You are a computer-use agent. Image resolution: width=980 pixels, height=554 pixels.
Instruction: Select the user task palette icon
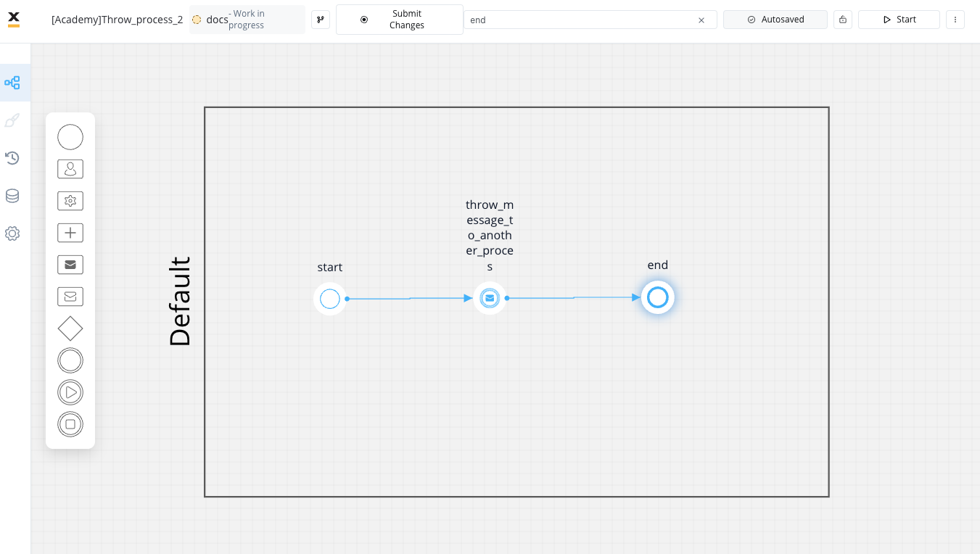pyautogui.click(x=70, y=169)
